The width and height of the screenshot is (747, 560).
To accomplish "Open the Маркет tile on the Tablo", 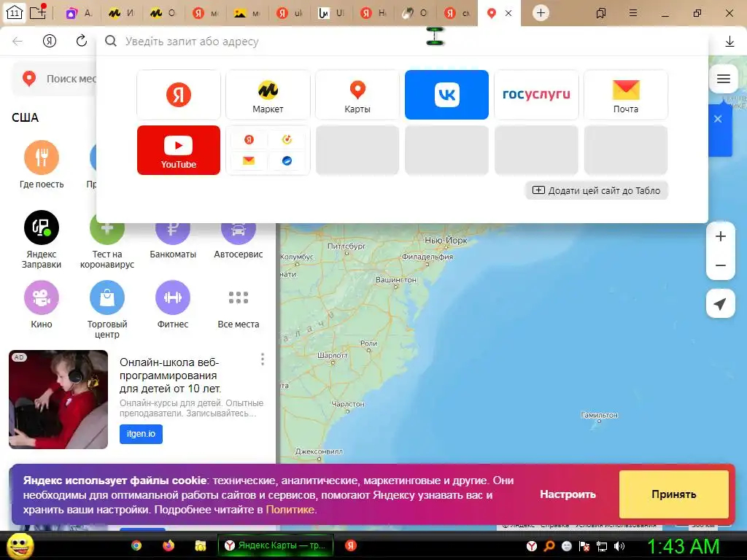I will point(268,95).
